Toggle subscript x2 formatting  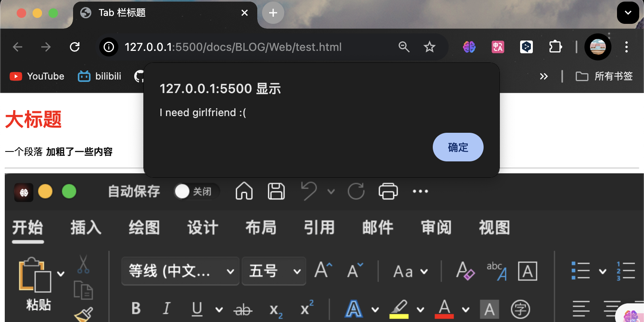(x=276, y=310)
